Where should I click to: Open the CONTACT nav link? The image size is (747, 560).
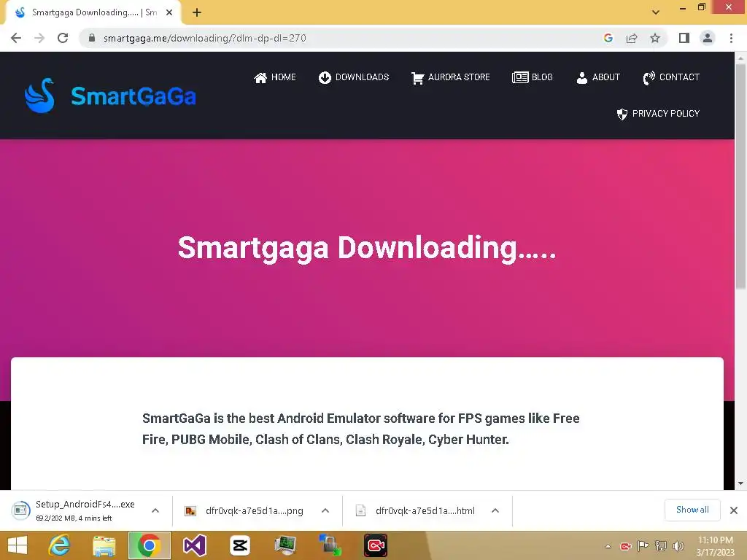click(x=671, y=77)
